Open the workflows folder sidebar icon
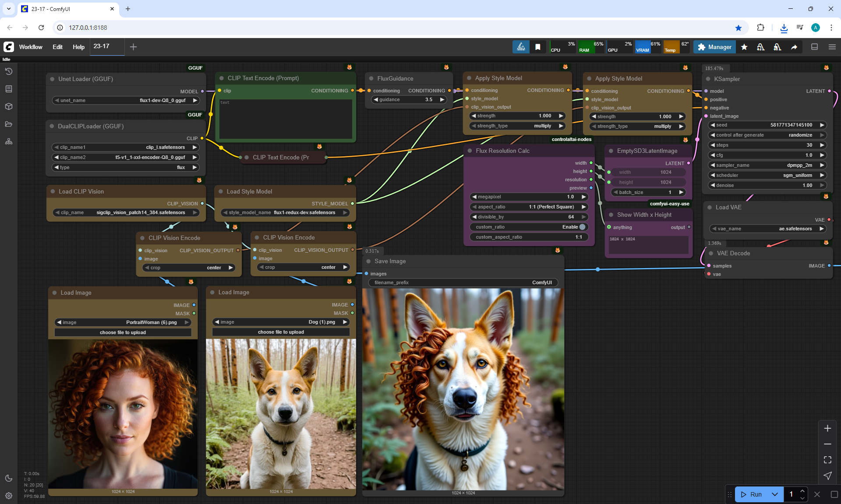 [9, 124]
